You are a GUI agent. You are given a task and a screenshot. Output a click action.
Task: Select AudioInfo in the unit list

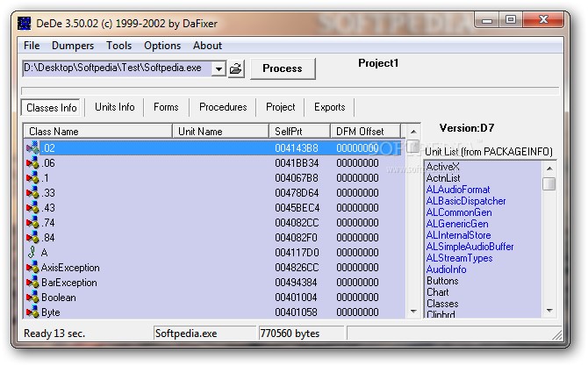click(446, 269)
